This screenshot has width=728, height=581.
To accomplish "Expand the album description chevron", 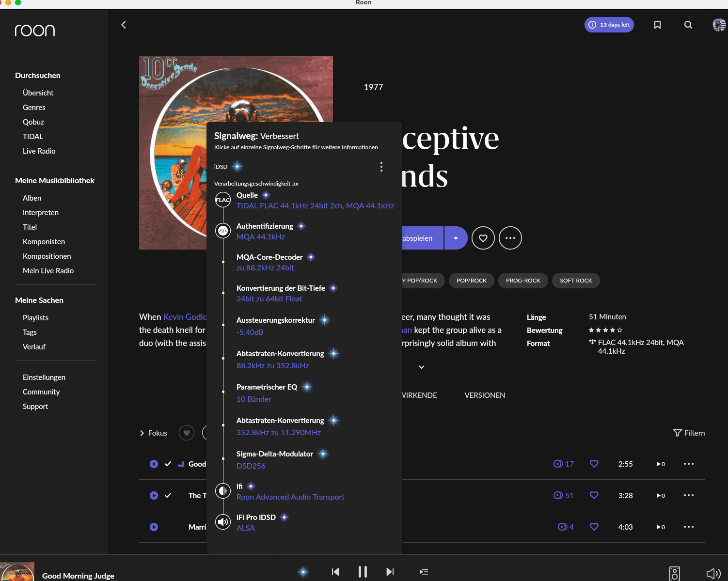I will [422, 367].
